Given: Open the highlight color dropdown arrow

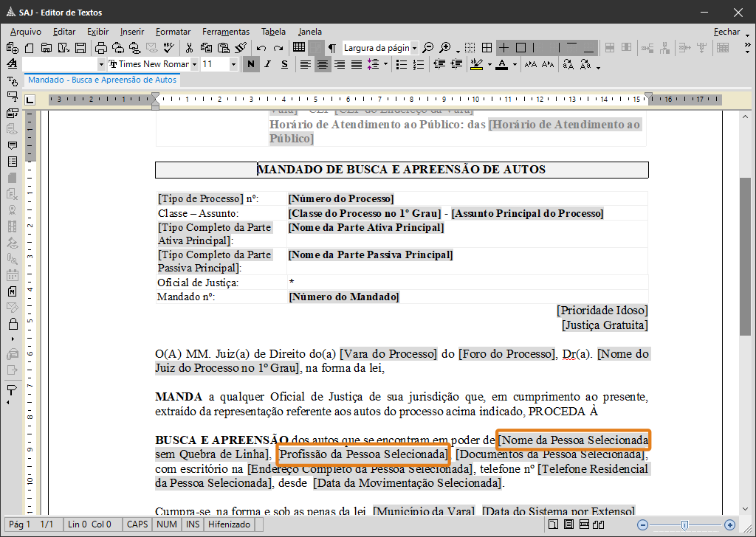Looking at the screenshot, I should [x=489, y=64].
